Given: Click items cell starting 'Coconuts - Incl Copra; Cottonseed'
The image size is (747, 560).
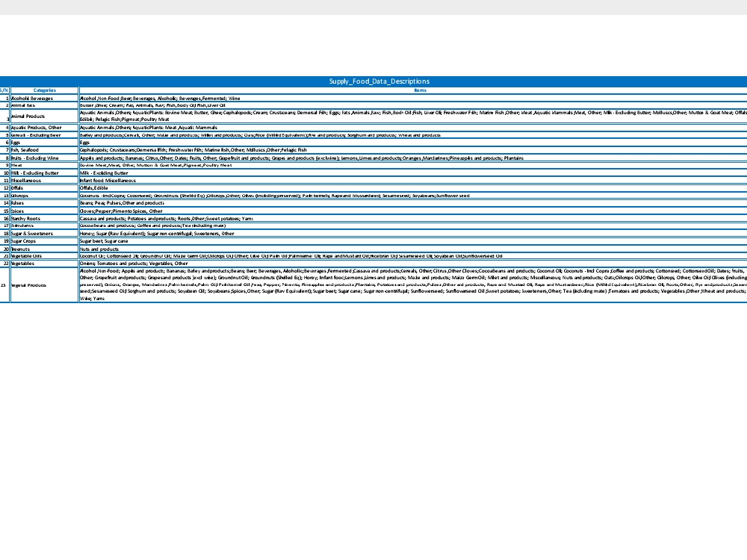Looking at the screenshot, I should point(413,196).
